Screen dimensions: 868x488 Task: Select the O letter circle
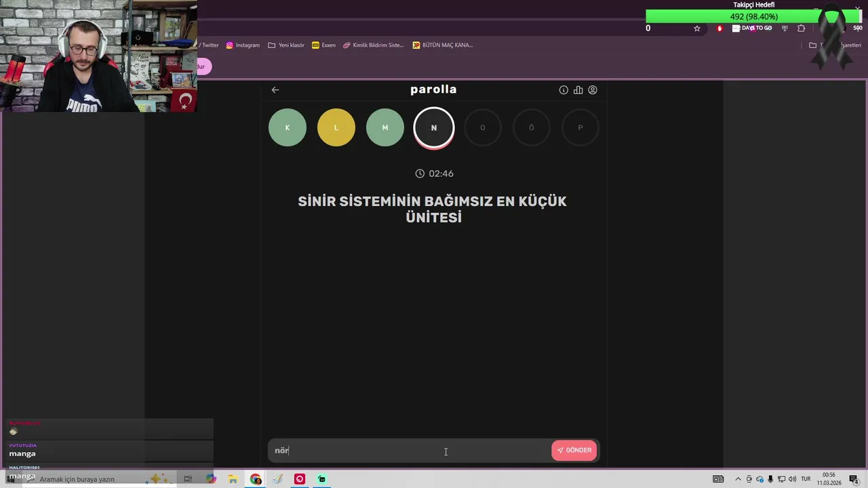click(483, 127)
